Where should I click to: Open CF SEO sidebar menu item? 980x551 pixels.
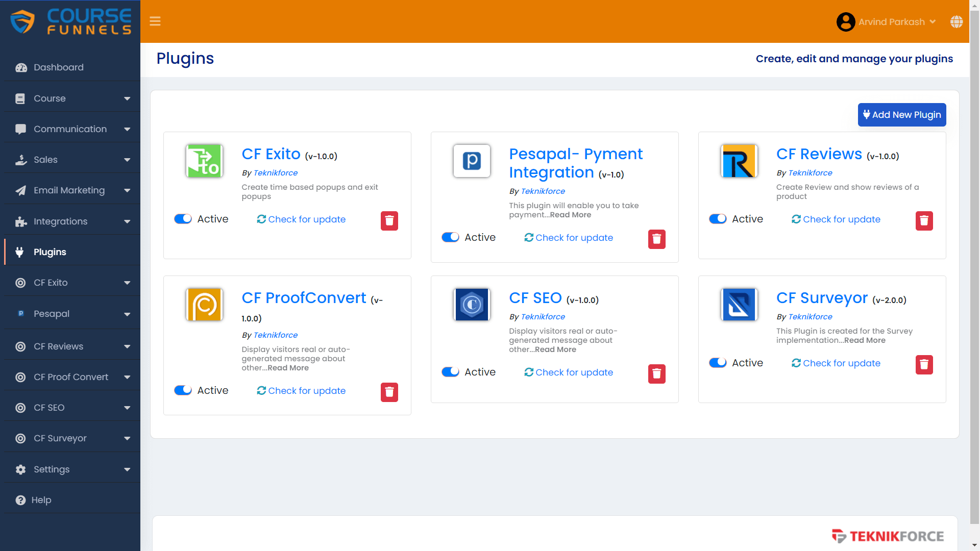pyautogui.click(x=72, y=408)
